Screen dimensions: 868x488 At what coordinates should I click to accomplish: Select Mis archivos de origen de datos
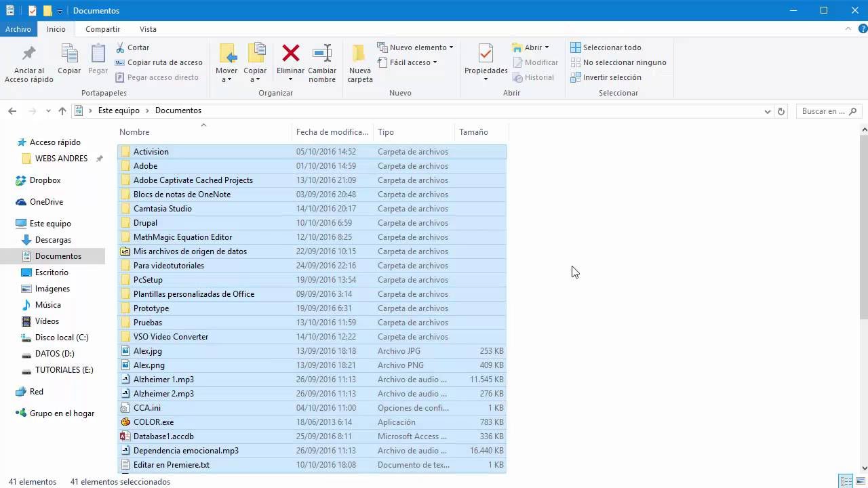point(312,251)
